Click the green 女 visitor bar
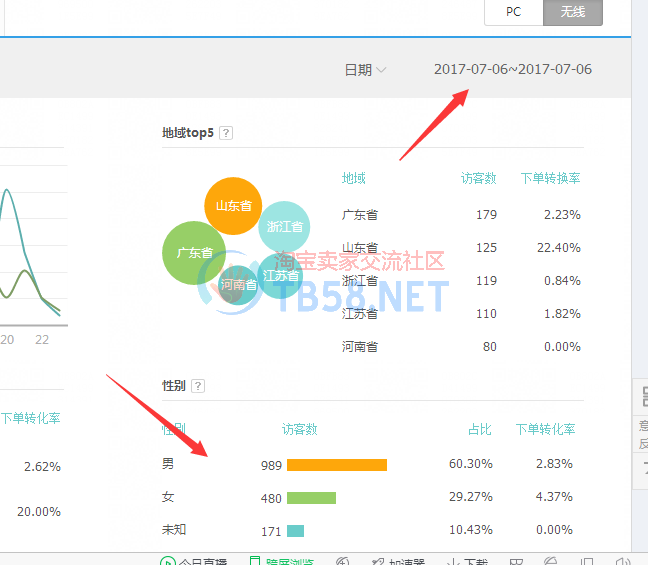 pos(311,498)
